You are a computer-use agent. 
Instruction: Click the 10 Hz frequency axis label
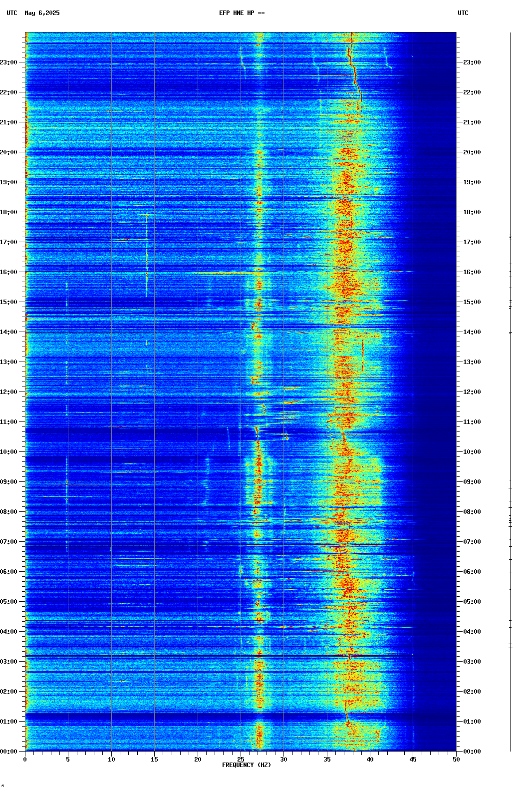tap(111, 760)
